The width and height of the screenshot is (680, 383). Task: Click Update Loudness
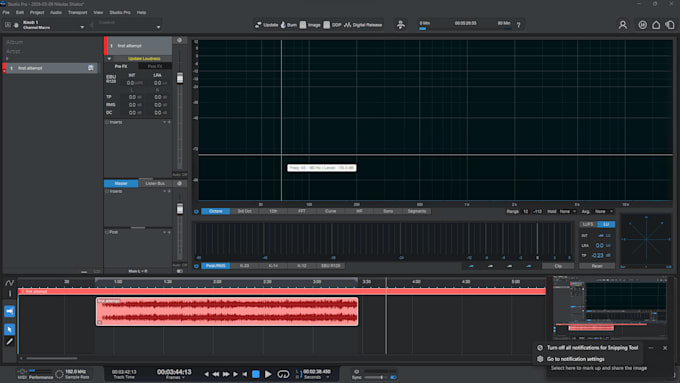tap(144, 59)
